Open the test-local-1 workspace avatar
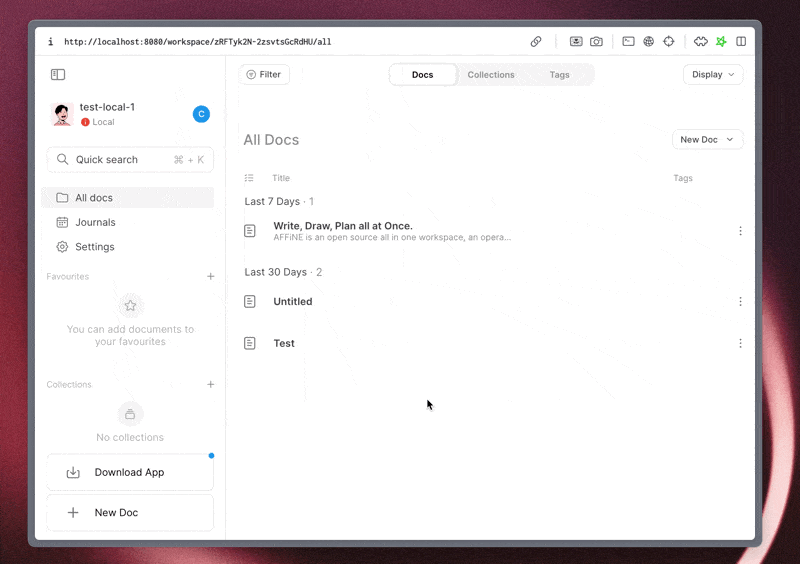Viewport: 800px width, 564px height. pos(62,114)
